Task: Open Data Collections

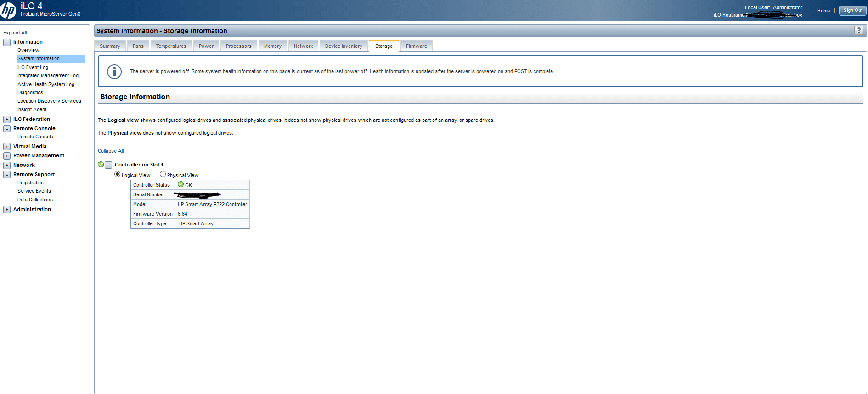Action: tap(35, 200)
